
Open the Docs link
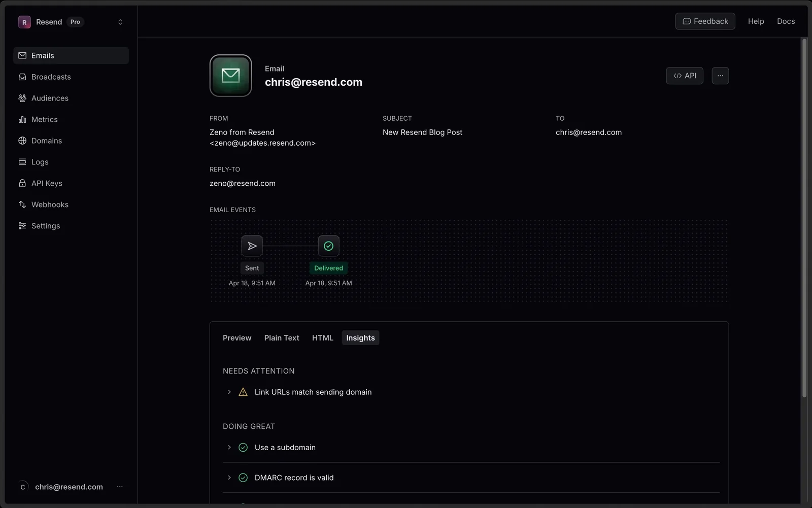[x=786, y=21]
